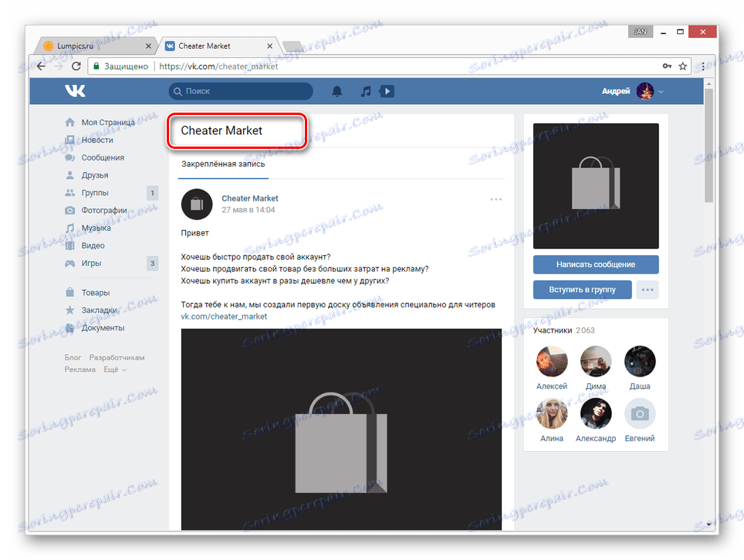Click the search magnifier icon
The image size is (744, 560).
pyautogui.click(x=178, y=91)
